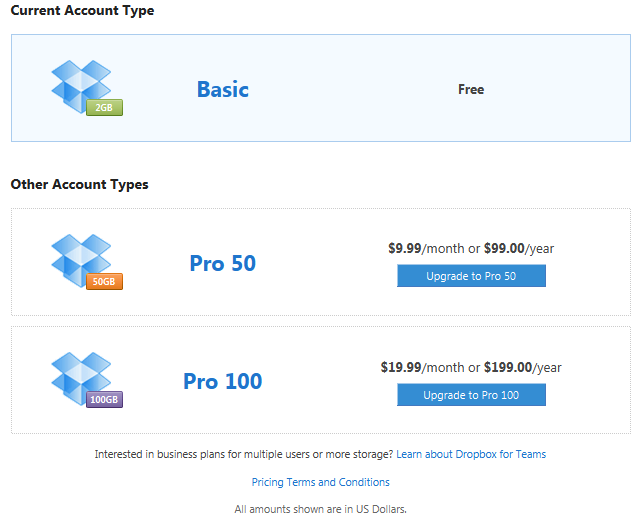
Task: Click the Dropbox 2GB Basic box icon
Action: pos(87,88)
